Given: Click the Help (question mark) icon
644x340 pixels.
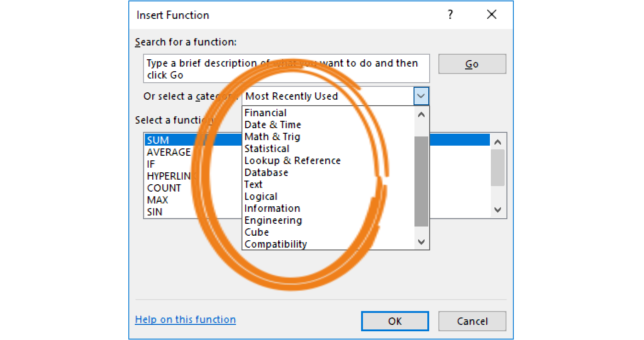Looking at the screenshot, I should pyautogui.click(x=450, y=14).
